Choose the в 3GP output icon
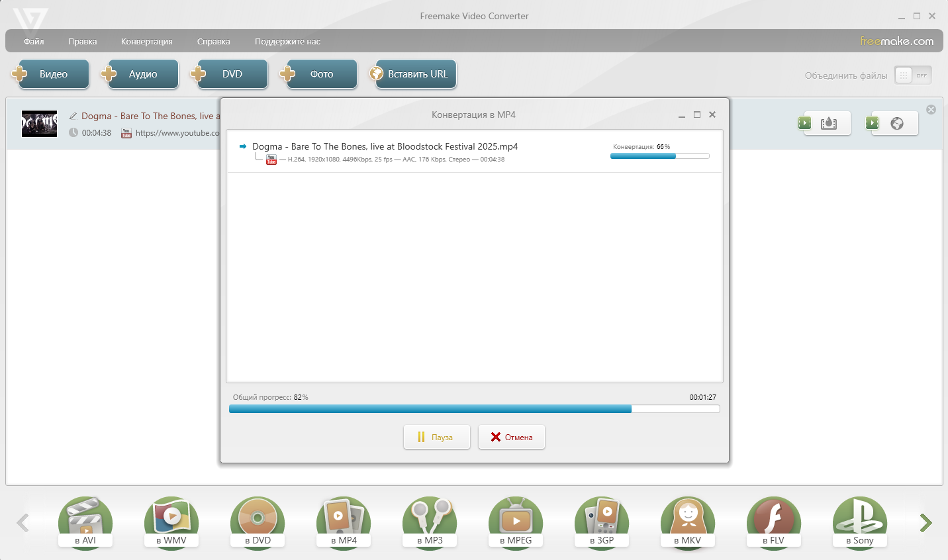This screenshot has height=560, width=948. click(x=602, y=522)
